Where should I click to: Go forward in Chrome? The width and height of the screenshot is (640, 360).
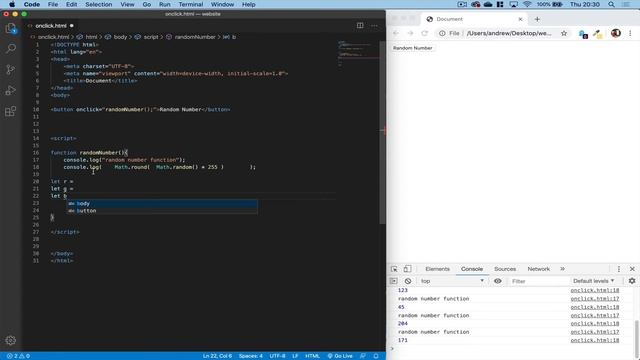(410, 33)
